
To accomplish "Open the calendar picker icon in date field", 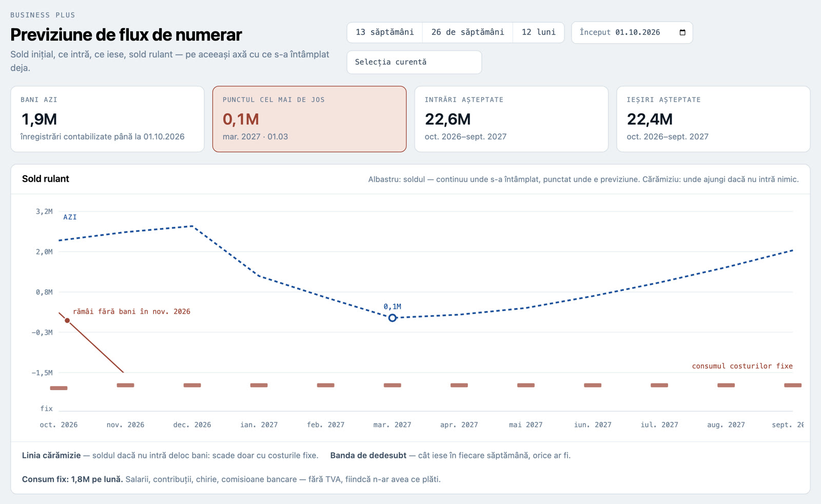I will coord(682,32).
